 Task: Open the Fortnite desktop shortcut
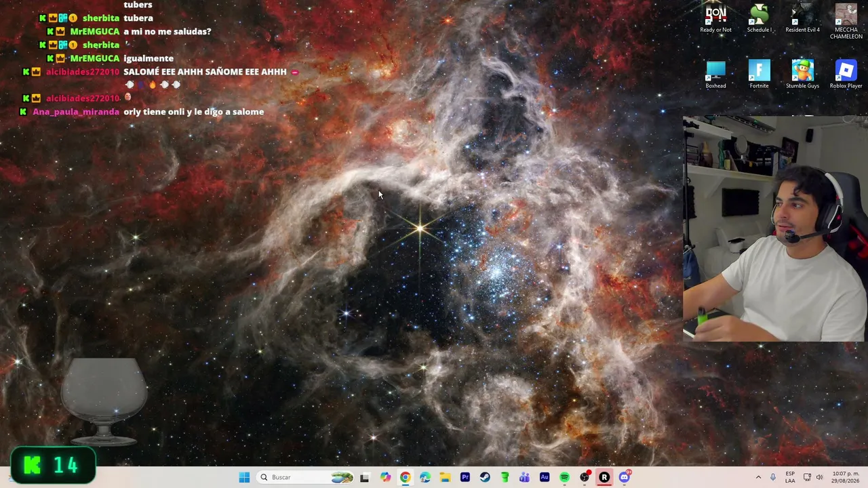pyautogui.click(x=759, y=75)
